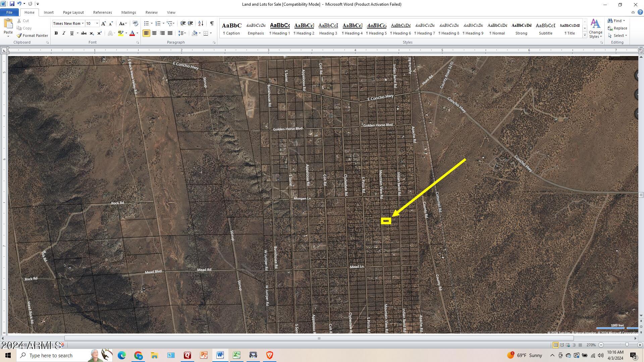This screenshot has height=362, width=644.
Task: Click the Clear Formatting icon
Action: click(x=135, y=23)
